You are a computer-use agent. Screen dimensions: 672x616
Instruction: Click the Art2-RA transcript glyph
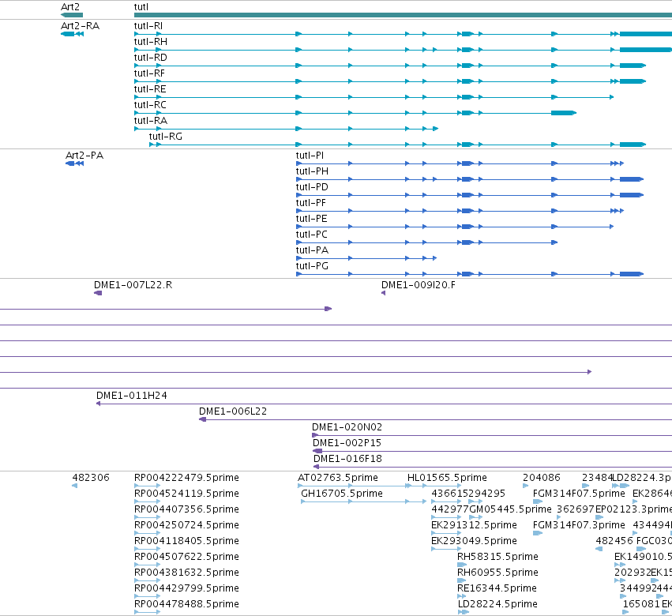tap(72, 34)
